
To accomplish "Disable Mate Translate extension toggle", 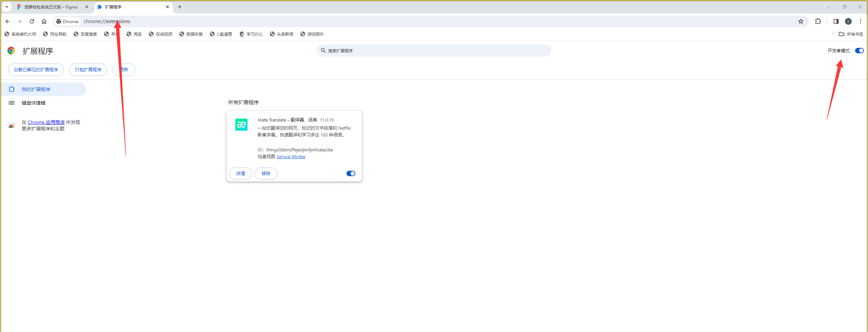I will [351, 173].
